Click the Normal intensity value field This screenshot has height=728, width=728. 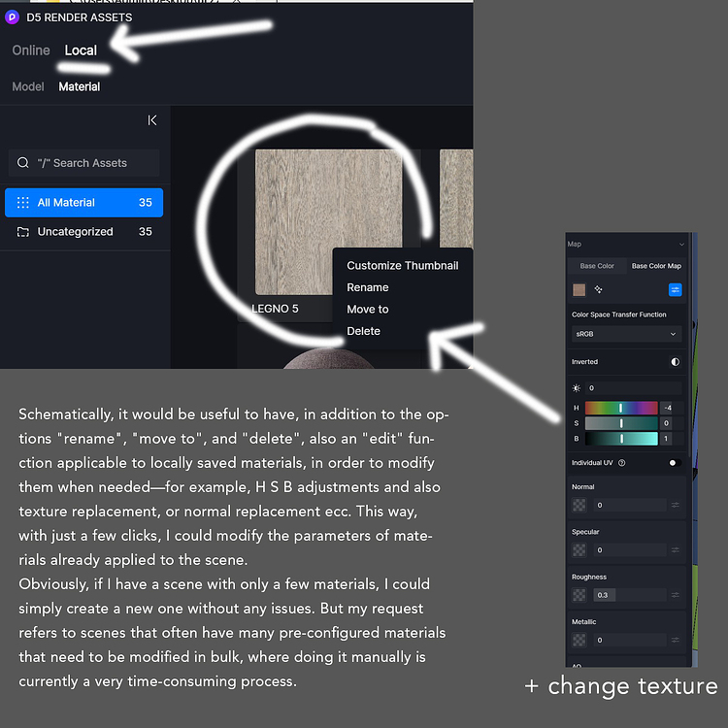click(630, 505)
